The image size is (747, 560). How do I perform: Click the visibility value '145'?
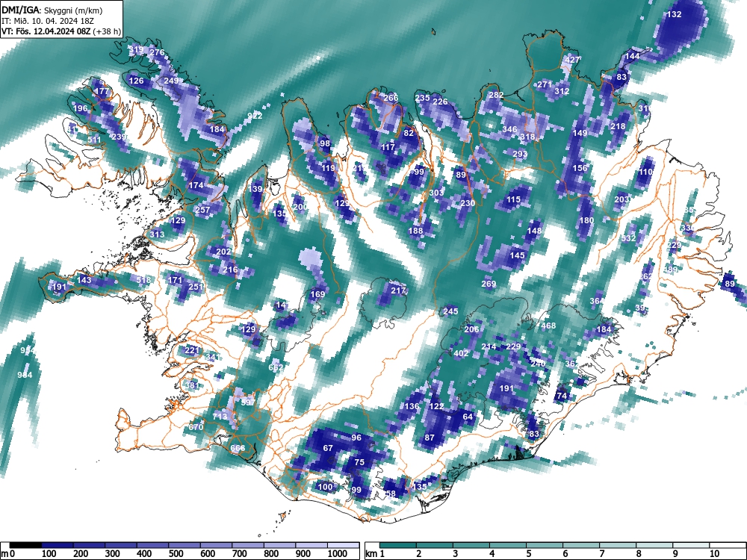(x=517, y=255)
